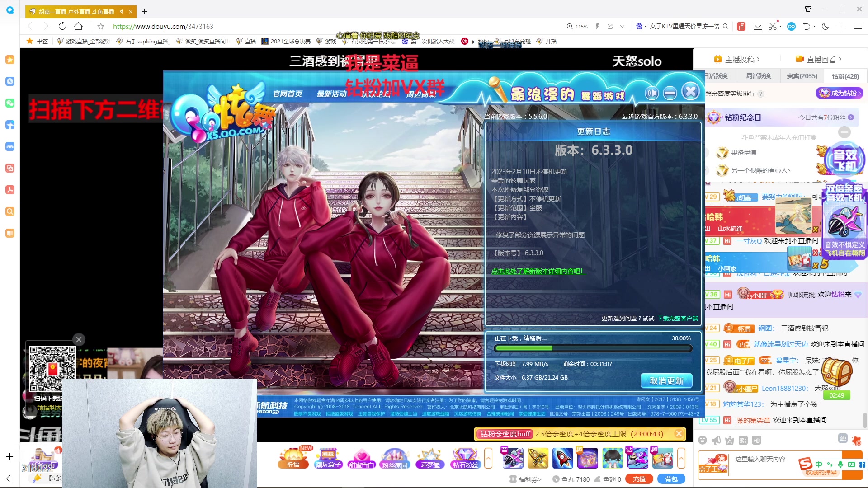Close the QQ炫舞 launcher window
868x488 pixels.
coord(691,91)
